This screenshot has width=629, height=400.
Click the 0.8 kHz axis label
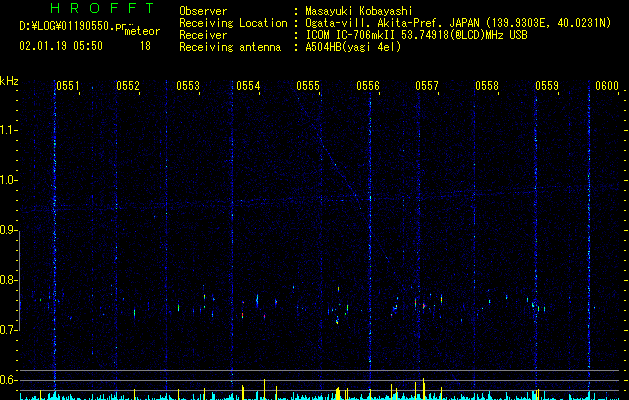[x=7, y=280]
